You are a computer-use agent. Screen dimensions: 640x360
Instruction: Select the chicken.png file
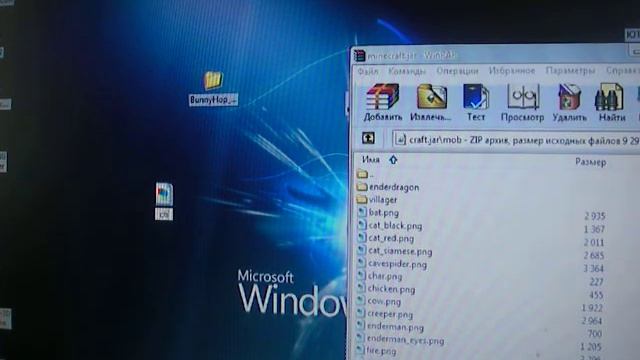coord(386,289)
